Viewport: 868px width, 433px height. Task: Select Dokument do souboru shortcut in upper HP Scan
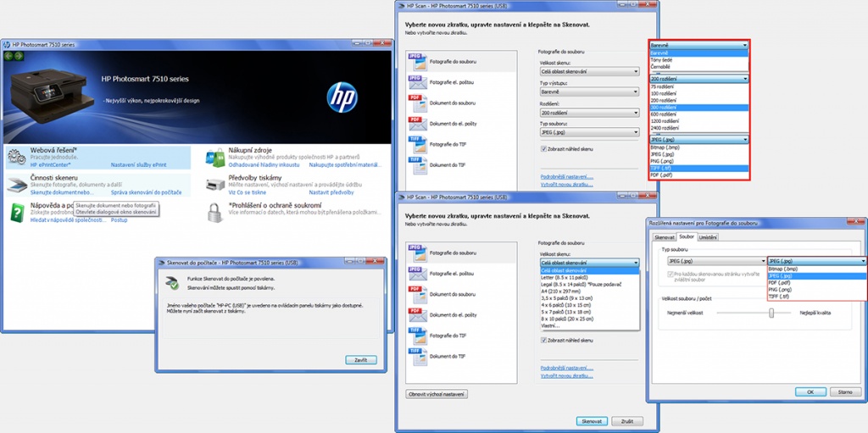tap(460, 103)
